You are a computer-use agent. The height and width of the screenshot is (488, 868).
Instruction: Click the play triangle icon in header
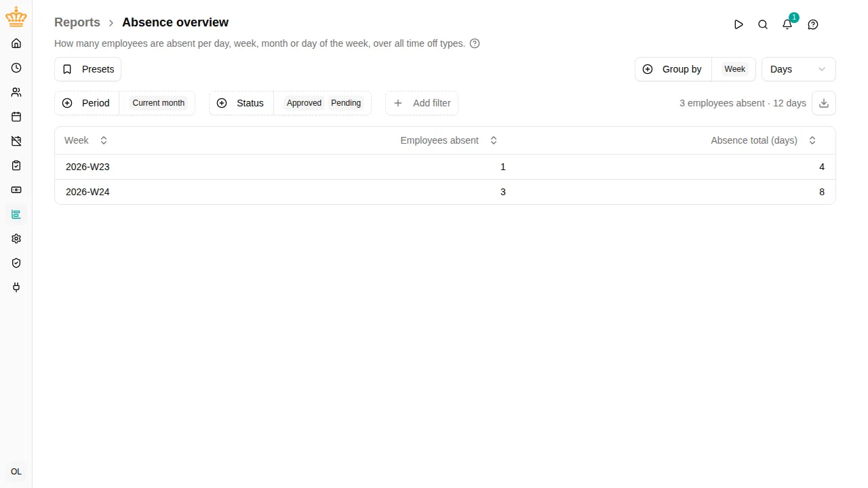tap(738, 24)
